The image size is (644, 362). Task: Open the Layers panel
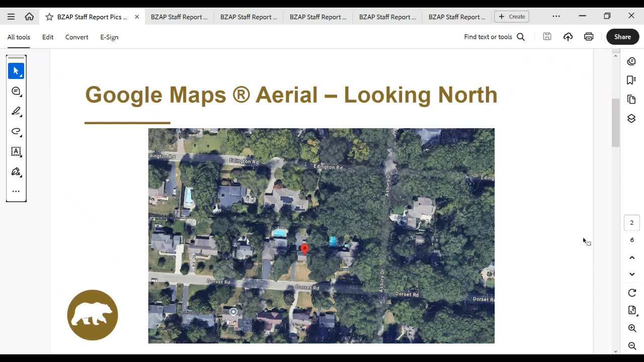point(632,118)
